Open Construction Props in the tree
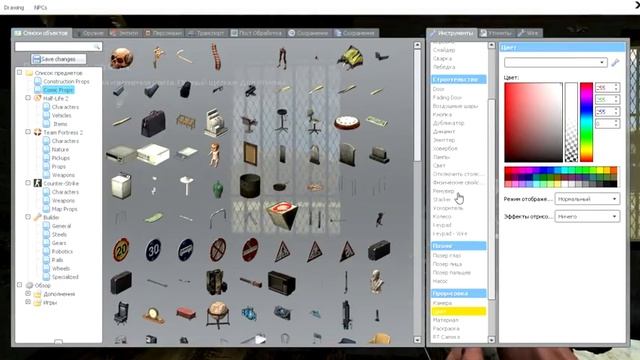 point(66,81)
